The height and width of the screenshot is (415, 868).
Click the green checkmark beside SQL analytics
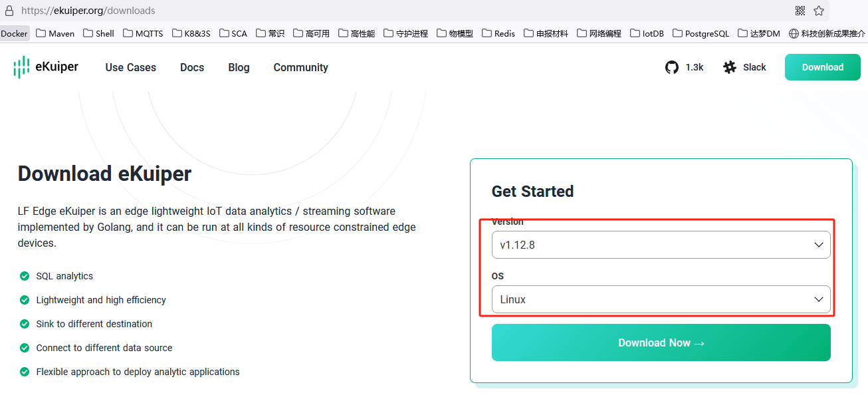25,276
